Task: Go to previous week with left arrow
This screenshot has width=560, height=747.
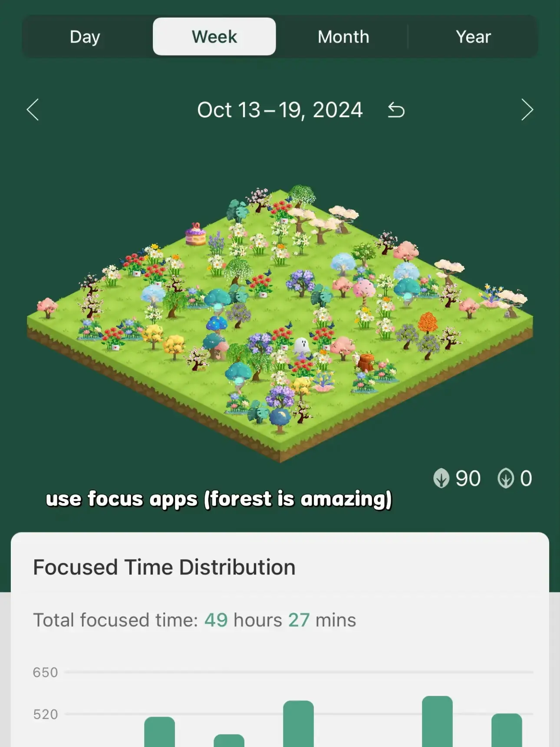Action: click(33, 109)
